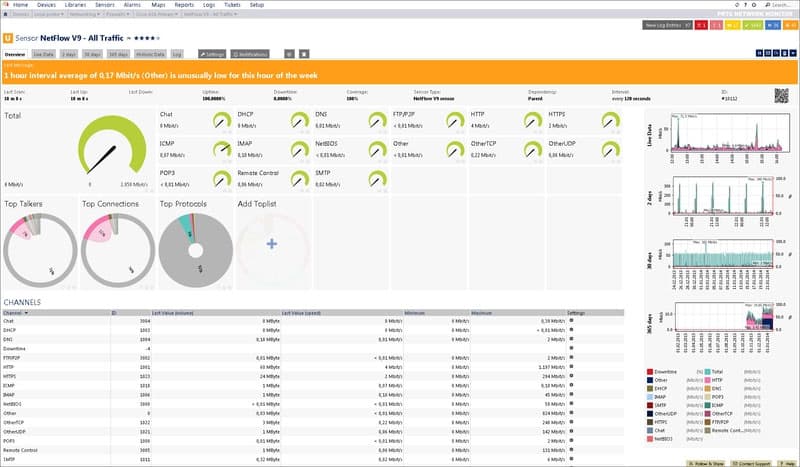Open the Top Talkers donut chart
The width and height of the screenshot is (800, 467).
click(40, 250)
